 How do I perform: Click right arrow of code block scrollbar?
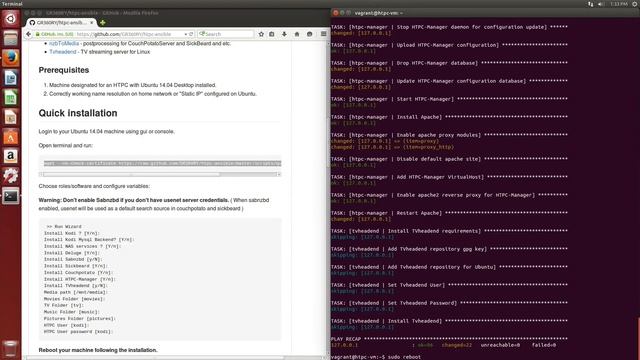[279, 174]
